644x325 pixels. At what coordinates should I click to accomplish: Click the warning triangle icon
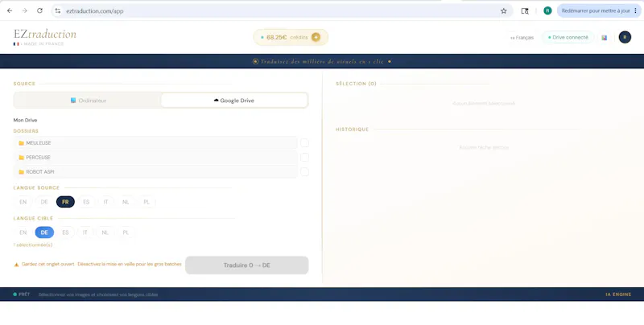pyautogui.click(x=16, y=265)
